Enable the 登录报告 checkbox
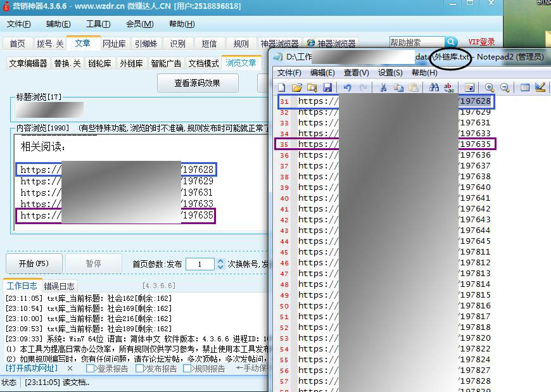Image resolution: width=551 pixels, height=392 pixels. tap(91, 369)
